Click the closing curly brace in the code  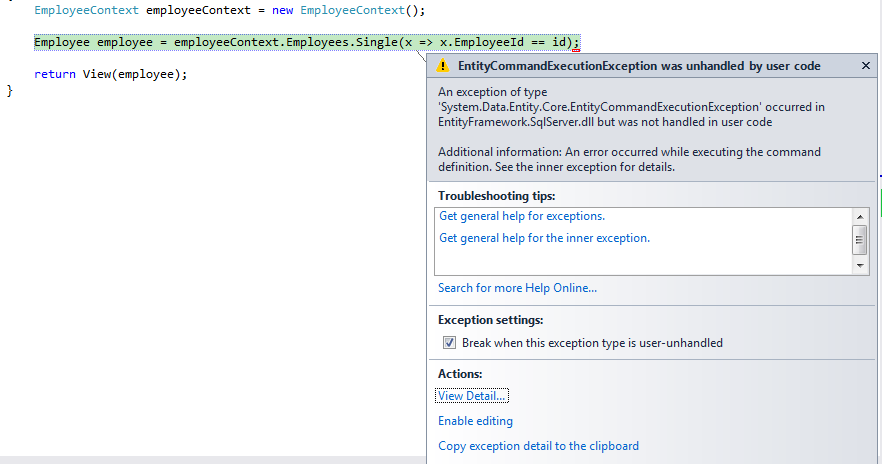click(9, 90)
